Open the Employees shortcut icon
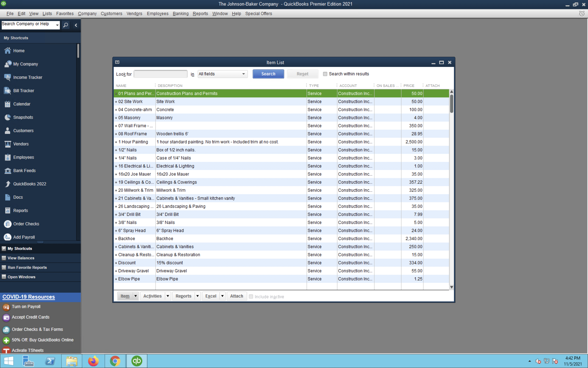 click(x=8, y=157)
